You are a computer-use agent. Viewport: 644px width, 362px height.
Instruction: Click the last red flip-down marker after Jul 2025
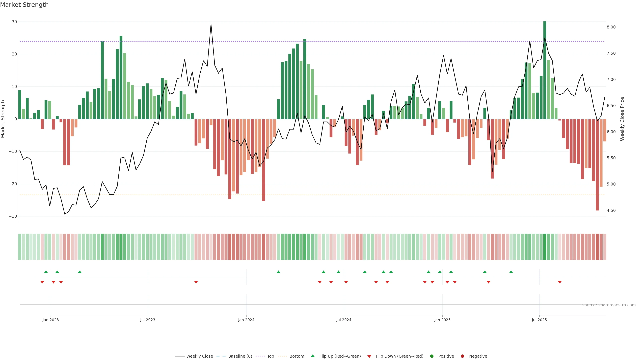click(560, 282)
